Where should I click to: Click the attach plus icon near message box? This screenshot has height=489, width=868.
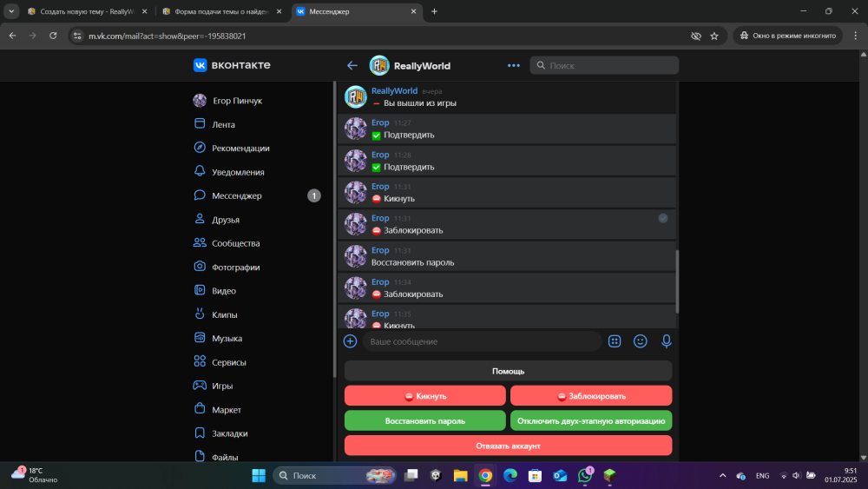coord(350,341)
